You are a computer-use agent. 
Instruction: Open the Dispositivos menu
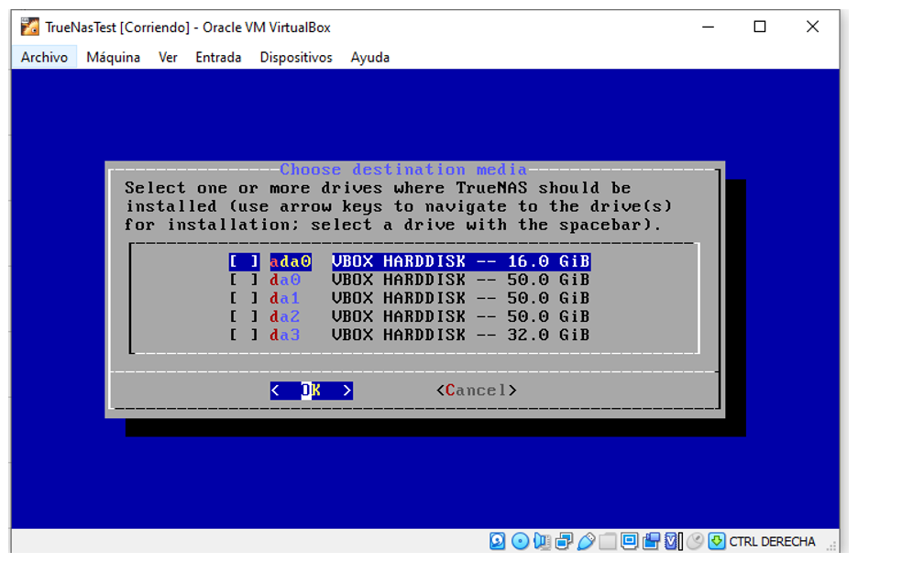[296, 57]
